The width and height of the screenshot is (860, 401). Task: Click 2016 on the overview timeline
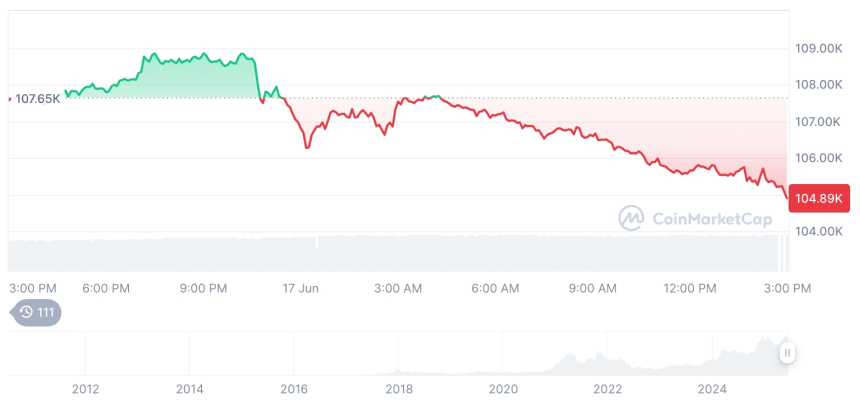tap(294, 389)
